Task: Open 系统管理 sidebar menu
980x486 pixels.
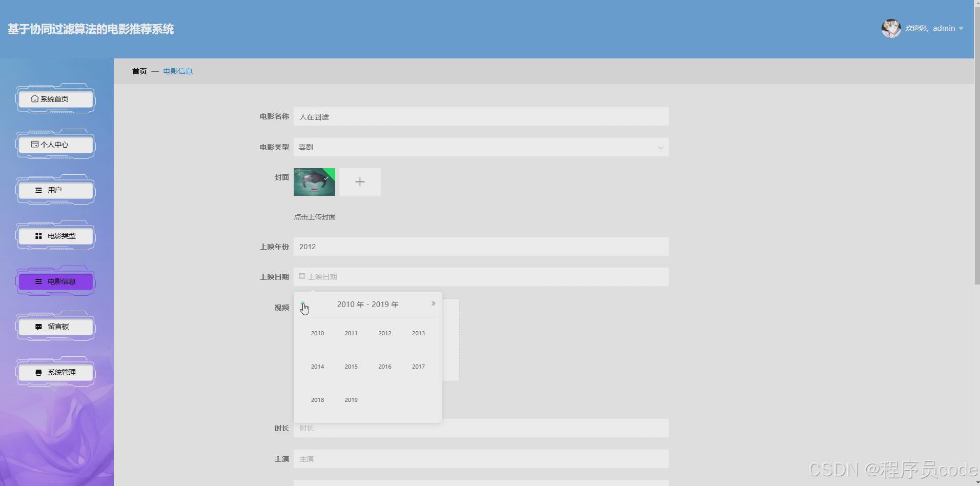Action: point(56,372)
